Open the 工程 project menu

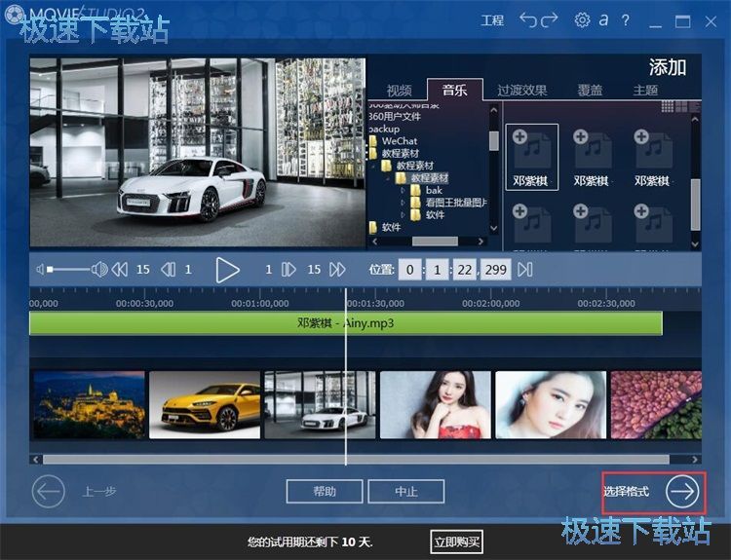492,20
